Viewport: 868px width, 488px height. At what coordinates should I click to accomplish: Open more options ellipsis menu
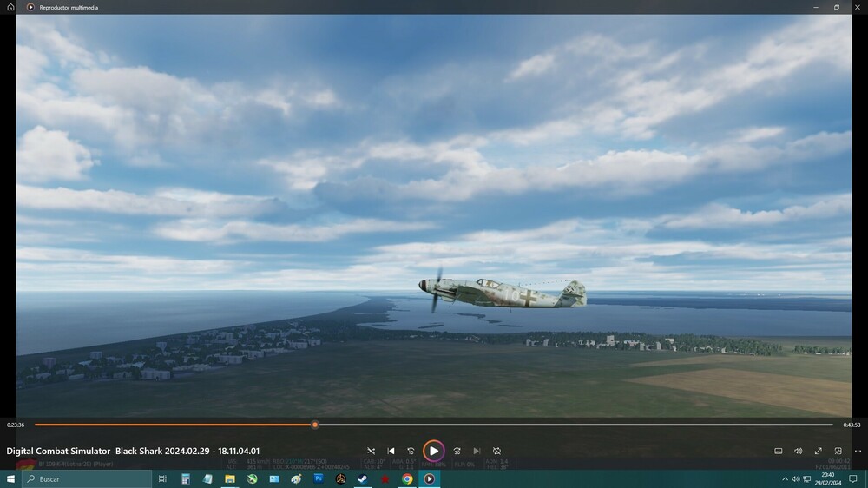pos(858,451)
